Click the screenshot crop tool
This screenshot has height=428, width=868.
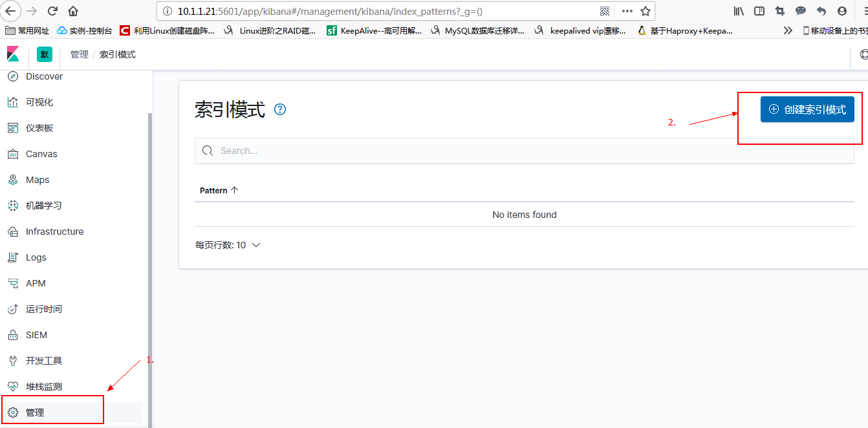point(780,11)
